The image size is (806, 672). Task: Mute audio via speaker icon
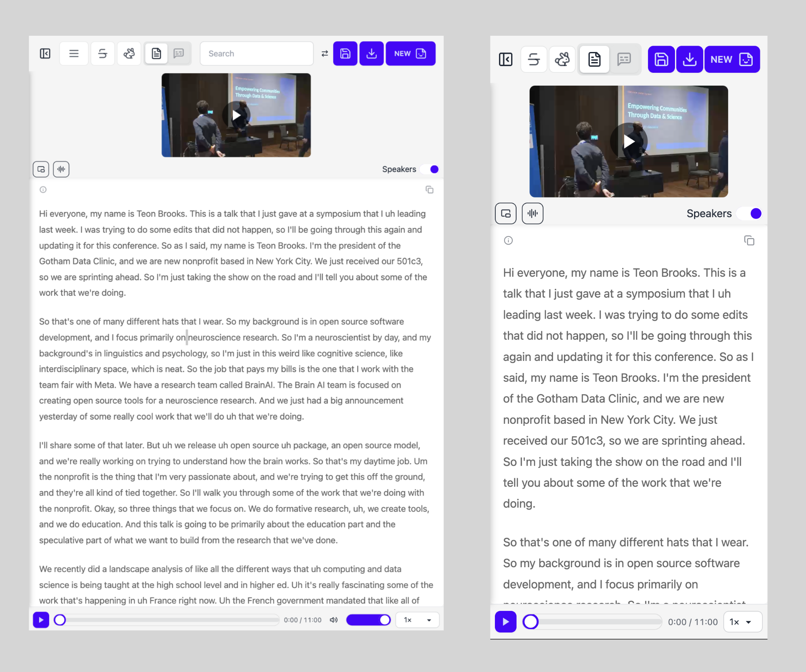pyautogui.click(x=334, y=620)
